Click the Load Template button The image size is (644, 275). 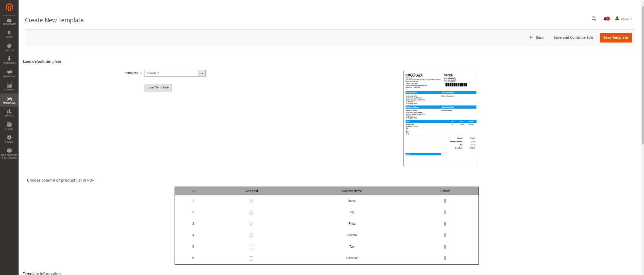(x=158, y=88)
